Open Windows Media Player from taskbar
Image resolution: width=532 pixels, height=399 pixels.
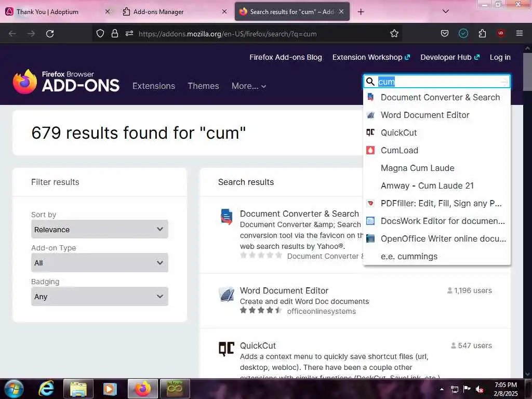pyautogui.click(x=110, y=389)
